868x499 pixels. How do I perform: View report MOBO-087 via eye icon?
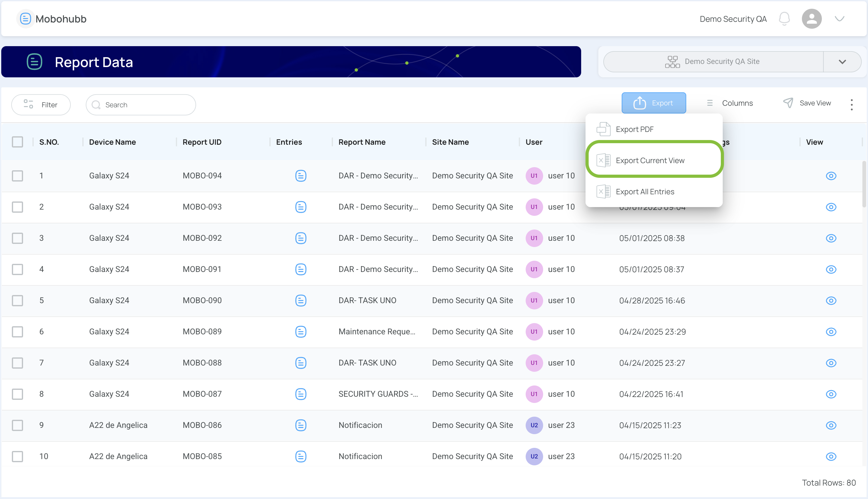point(831,394)
